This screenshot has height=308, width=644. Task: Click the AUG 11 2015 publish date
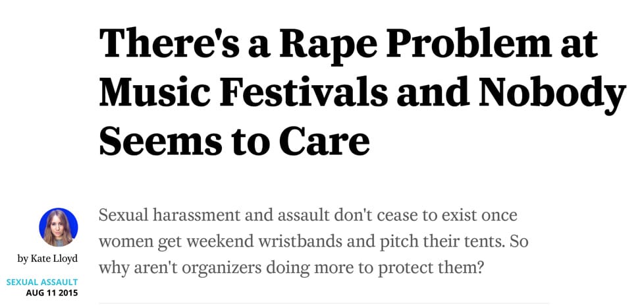tap(52, 292)
